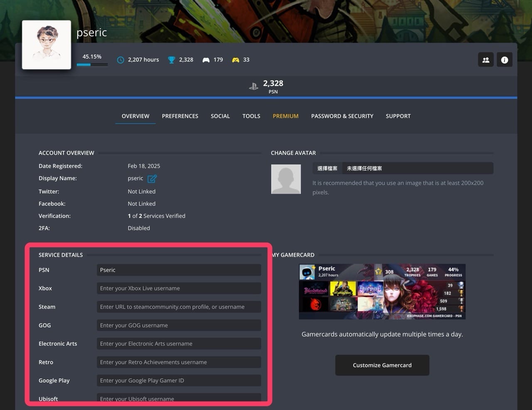Open the Password & Security tab
Screen dimensions: 532x410
[342, 116]
